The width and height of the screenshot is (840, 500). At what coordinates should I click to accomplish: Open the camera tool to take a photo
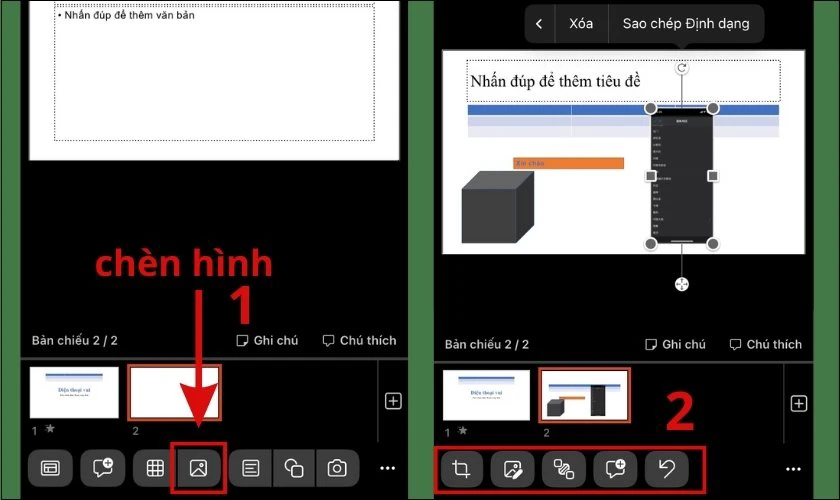coord(338,468)
